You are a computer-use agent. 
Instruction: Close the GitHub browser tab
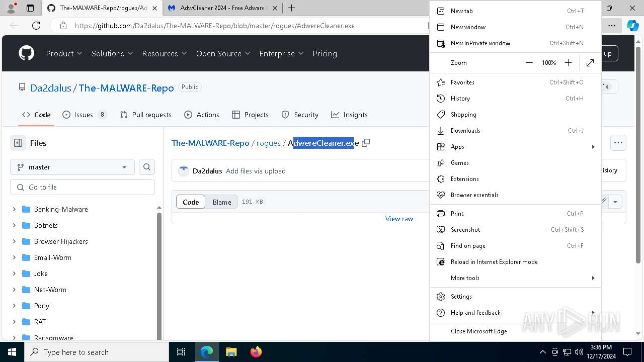tap(154, 8)
